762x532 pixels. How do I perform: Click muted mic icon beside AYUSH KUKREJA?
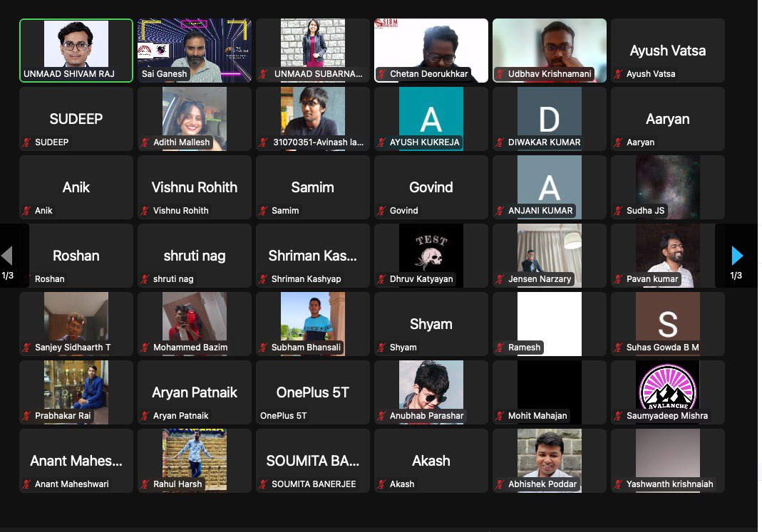[382, 142]
